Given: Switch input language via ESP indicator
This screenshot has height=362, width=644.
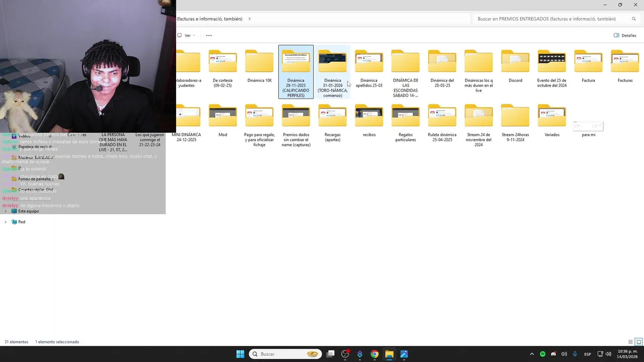Looking at the screenshot, I should click(588, 354).
